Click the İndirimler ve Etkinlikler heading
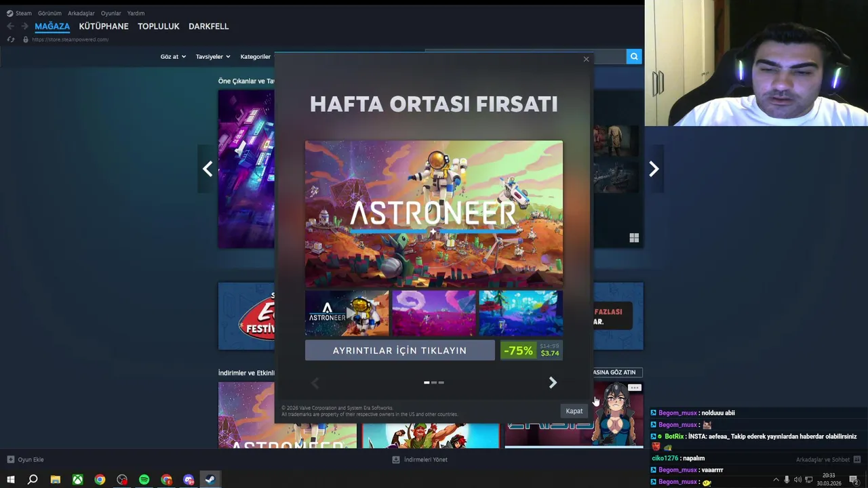Screen dimensions: 868x488 pyautogui.click(x=246, y=373)
